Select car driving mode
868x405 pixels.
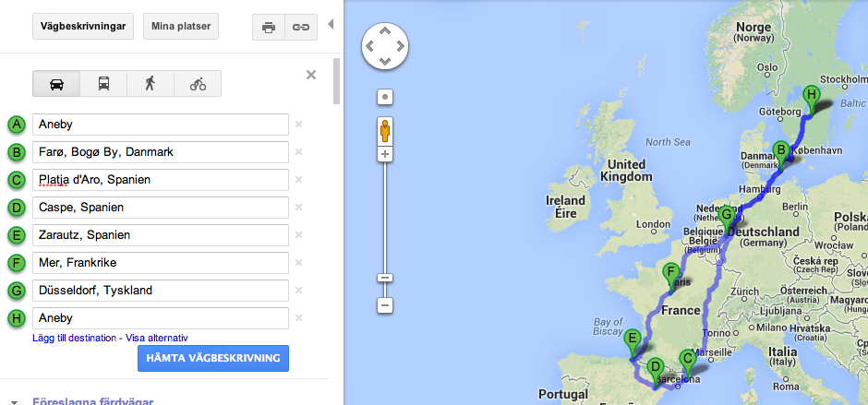click(56, 84)
